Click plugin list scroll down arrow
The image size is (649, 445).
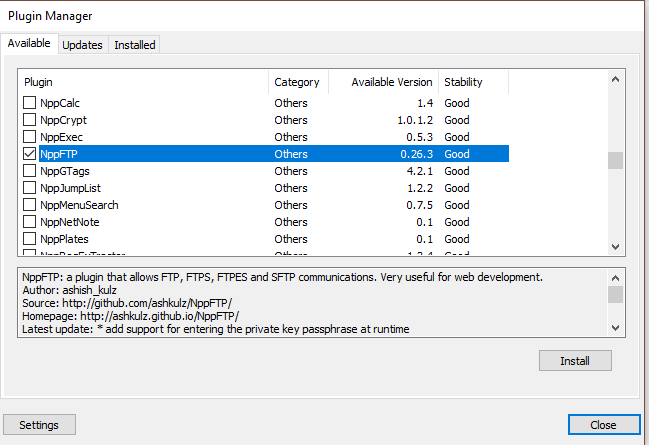pos(615,247)
